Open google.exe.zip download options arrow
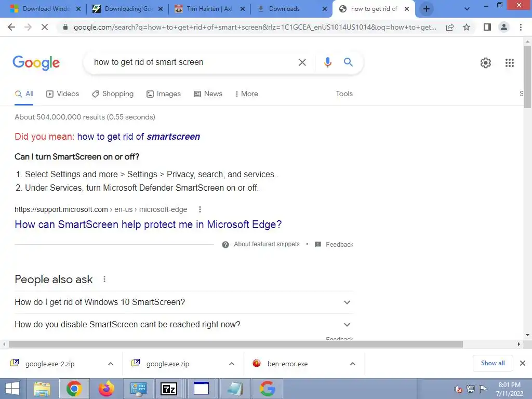The width and height of the screenshot is (532, 399). pos(232,364)
